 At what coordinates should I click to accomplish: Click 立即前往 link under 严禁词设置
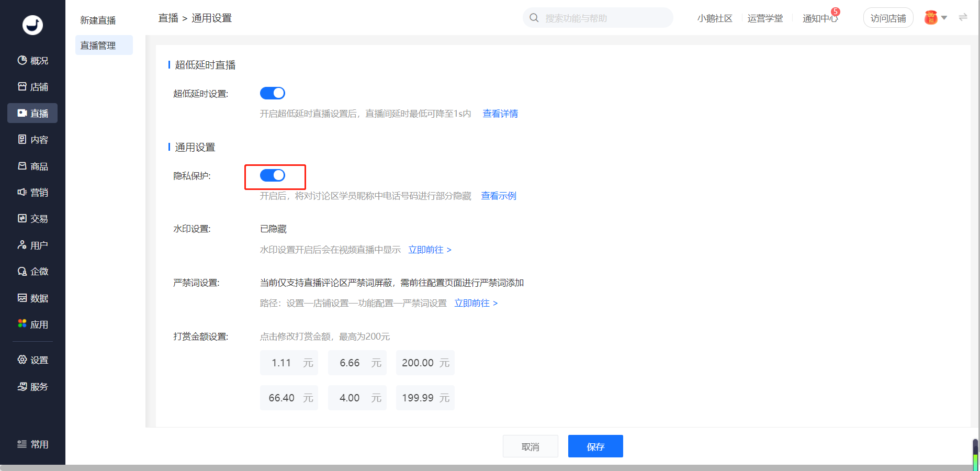[476, 303]
